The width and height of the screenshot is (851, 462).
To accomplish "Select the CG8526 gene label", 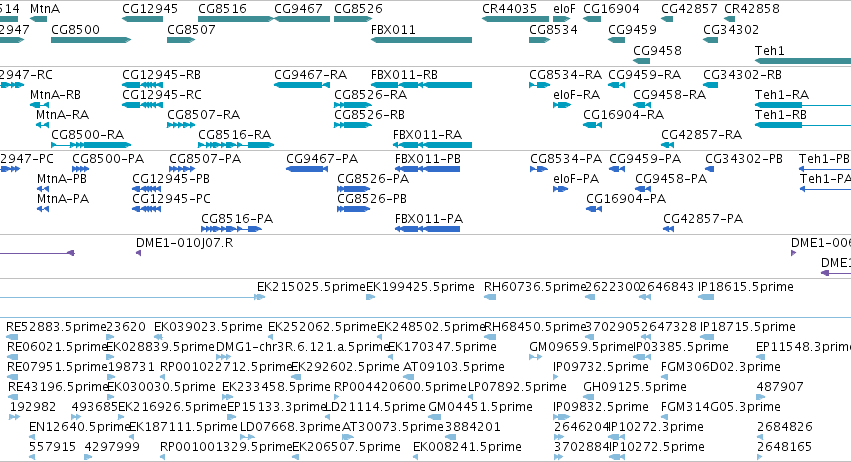I will click(x=358, y=9).
